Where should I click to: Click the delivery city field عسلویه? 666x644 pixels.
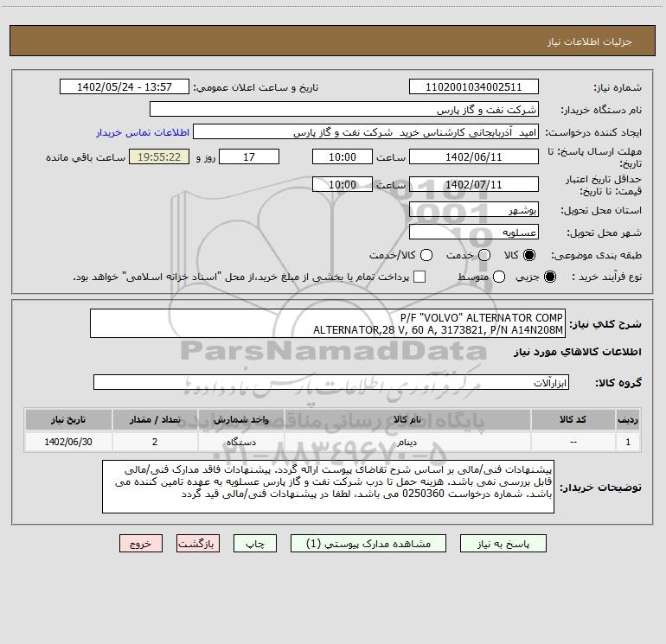pyautogui.click(x=474, y=233)
